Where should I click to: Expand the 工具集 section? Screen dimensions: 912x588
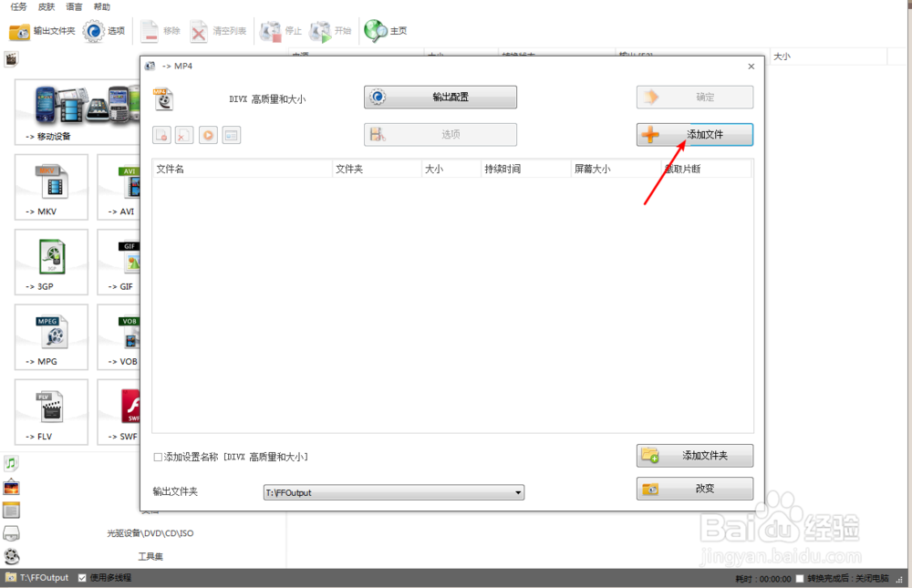[150, 555]
